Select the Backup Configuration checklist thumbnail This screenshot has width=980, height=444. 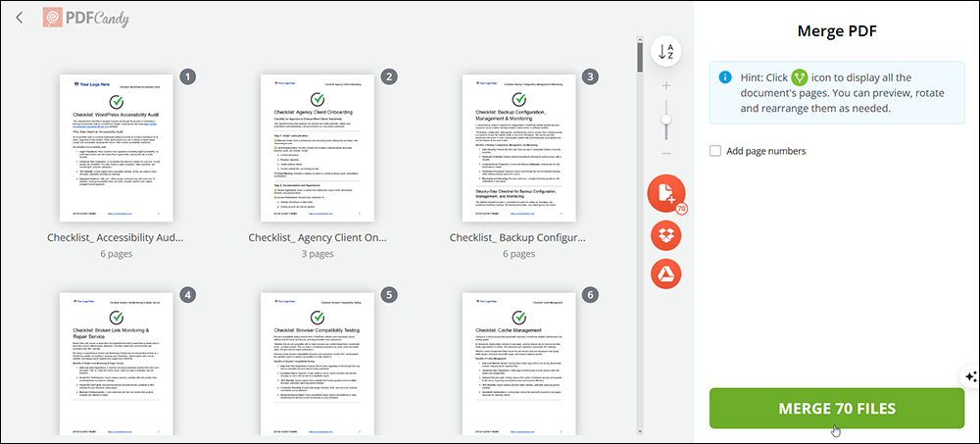point(518,148)
